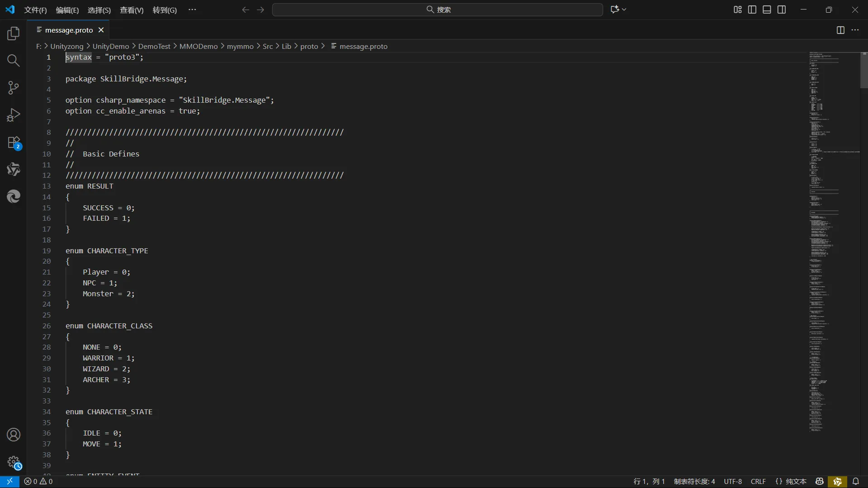
Task: Open the Source Control view
Action: (x=14, y=88)
